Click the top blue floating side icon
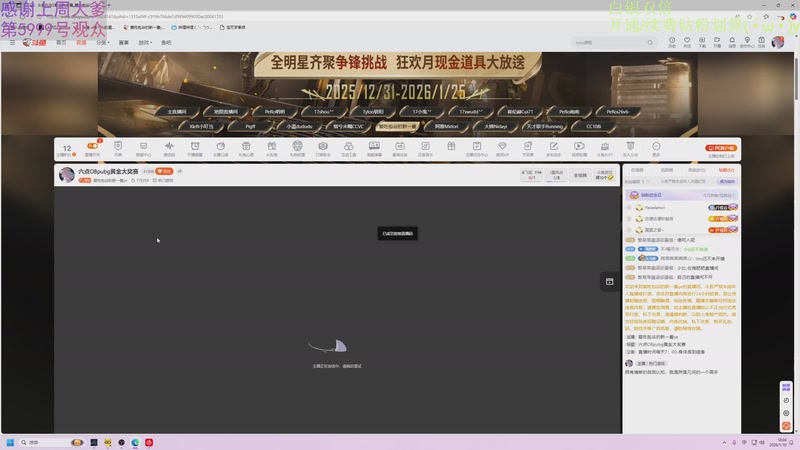800x450 pixels. click(786, 387)
